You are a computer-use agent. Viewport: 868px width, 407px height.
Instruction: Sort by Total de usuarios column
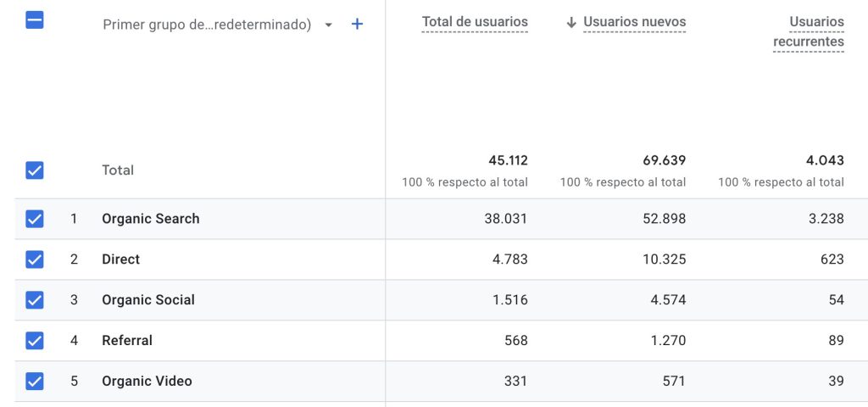click(x=475, y=22)
